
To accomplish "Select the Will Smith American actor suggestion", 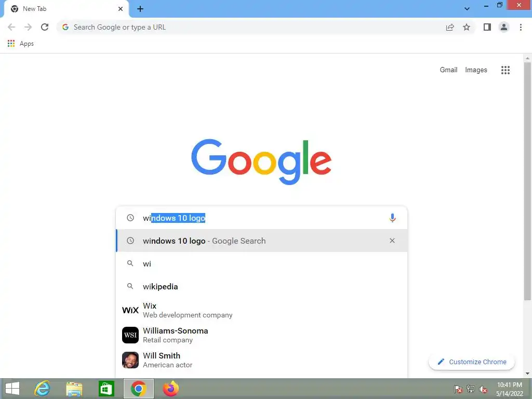I will coord(262,360).
